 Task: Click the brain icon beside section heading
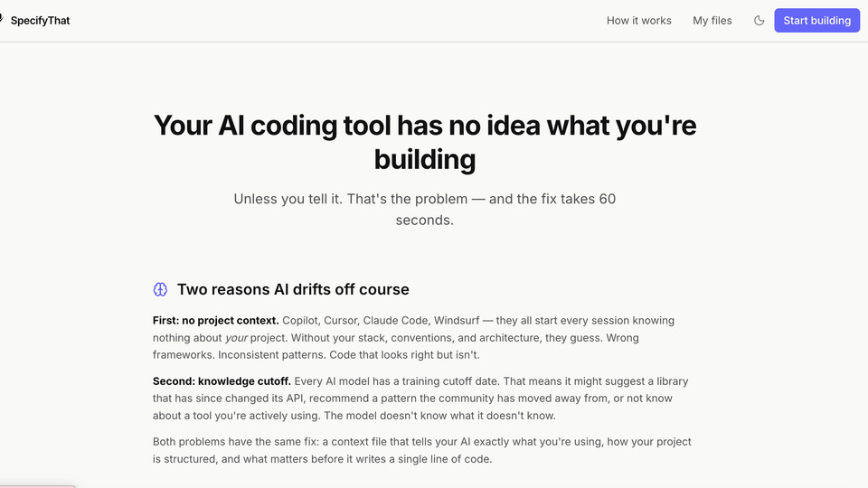(x=160, y=290)
